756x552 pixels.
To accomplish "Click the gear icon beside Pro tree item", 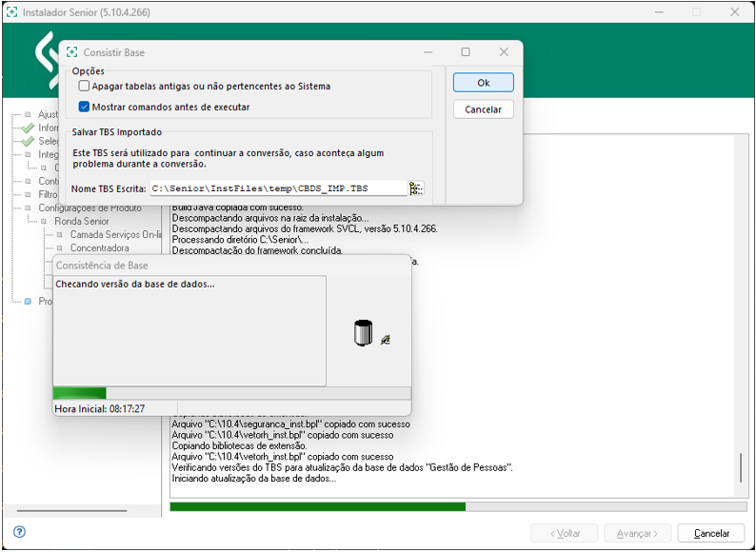I will click(28, 302).
